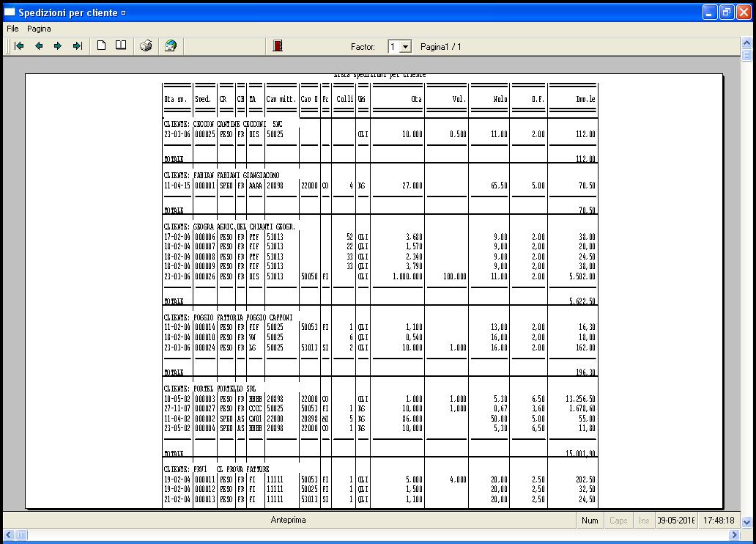Screen dimensions: 756x544
Task: Open the Pagina menu
Action: pyautogui.click(x=39, y=29)
